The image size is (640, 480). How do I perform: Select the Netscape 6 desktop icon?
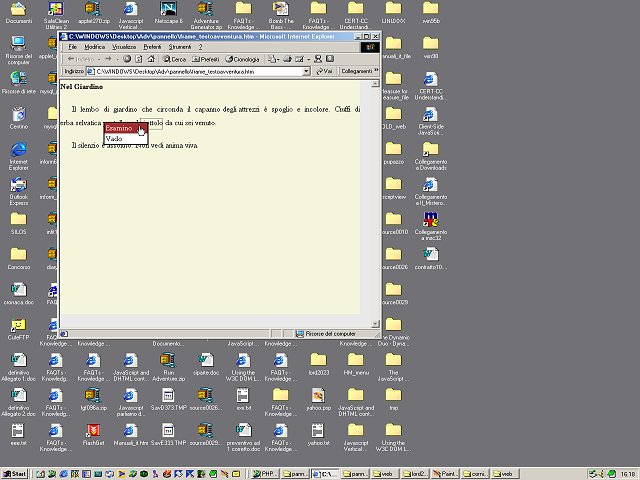(169, 12)
